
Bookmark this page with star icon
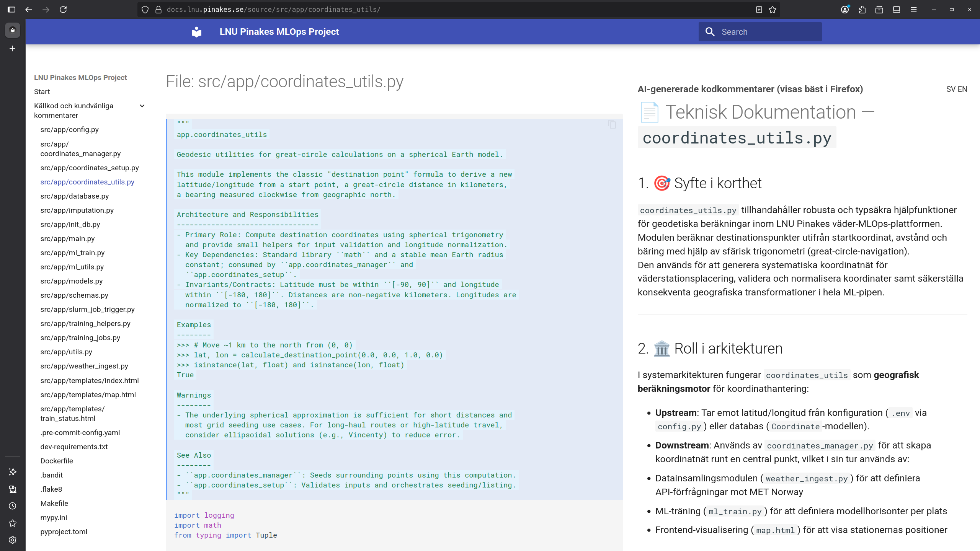point(773,10)
